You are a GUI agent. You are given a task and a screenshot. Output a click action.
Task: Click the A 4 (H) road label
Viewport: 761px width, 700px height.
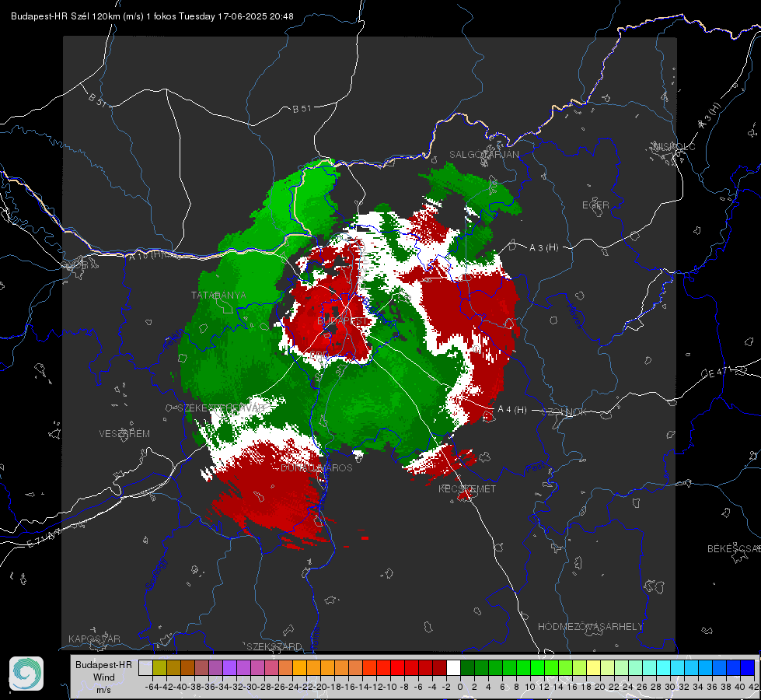point(512,410)
